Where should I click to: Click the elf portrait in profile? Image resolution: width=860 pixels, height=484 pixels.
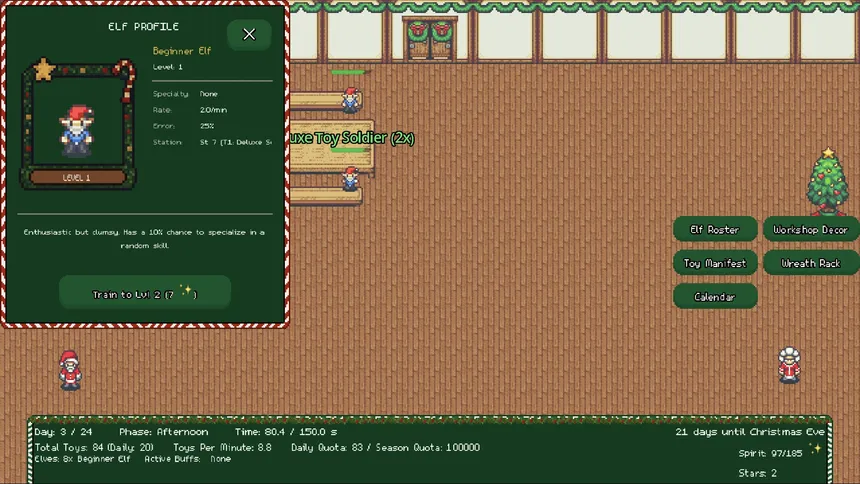click(x=77, y=131)
